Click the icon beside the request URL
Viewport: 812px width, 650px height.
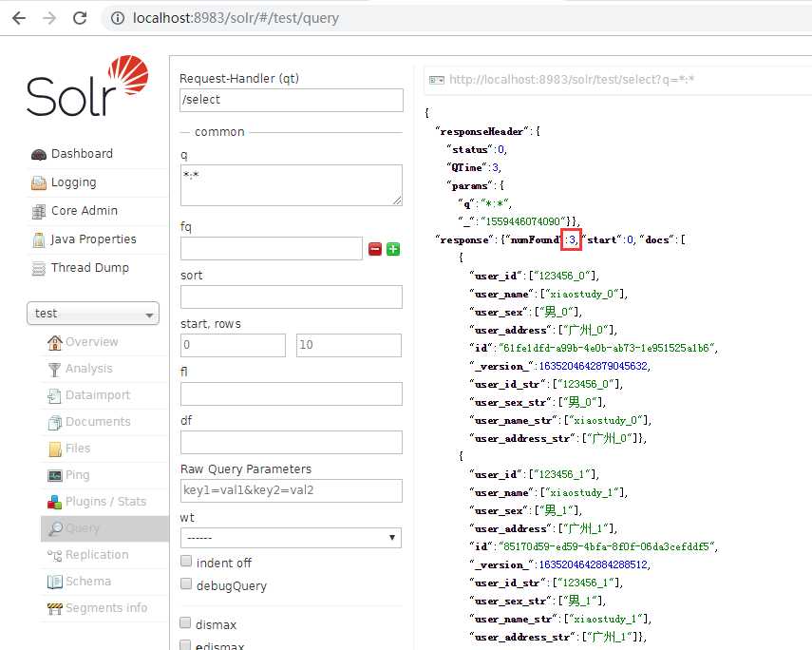coord(437,80)
